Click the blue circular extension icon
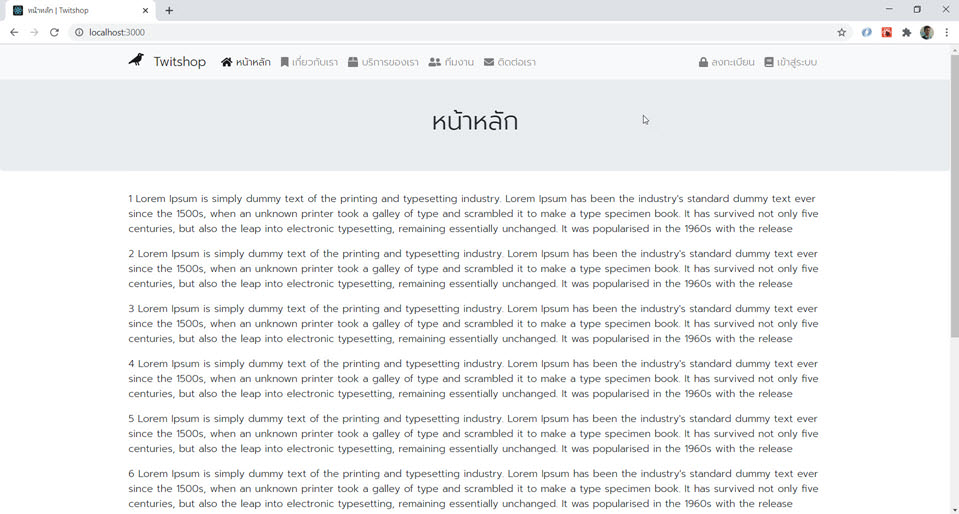Viewport: 959px width, 514px height. [x=867, y=32]
